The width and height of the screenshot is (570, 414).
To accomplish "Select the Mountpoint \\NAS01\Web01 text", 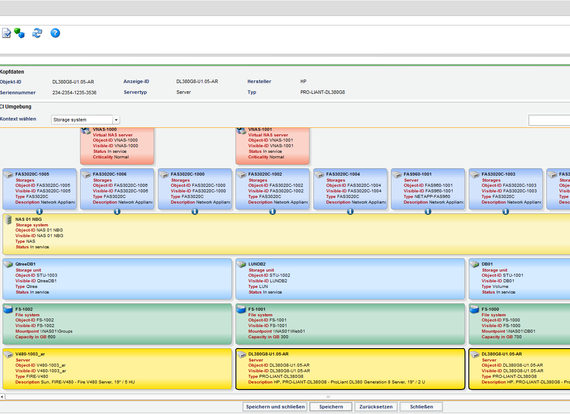I will (x=277, y=331).
